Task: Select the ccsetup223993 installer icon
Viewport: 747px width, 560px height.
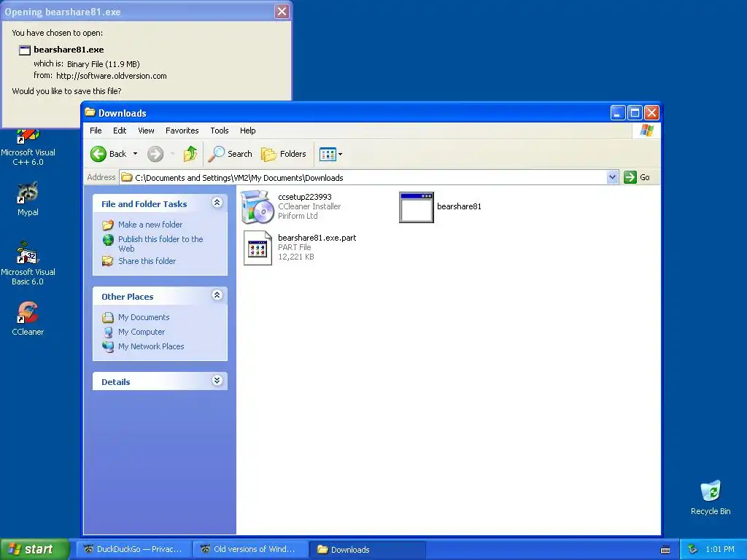Action: pyautogui.click(x=258, y=206)
